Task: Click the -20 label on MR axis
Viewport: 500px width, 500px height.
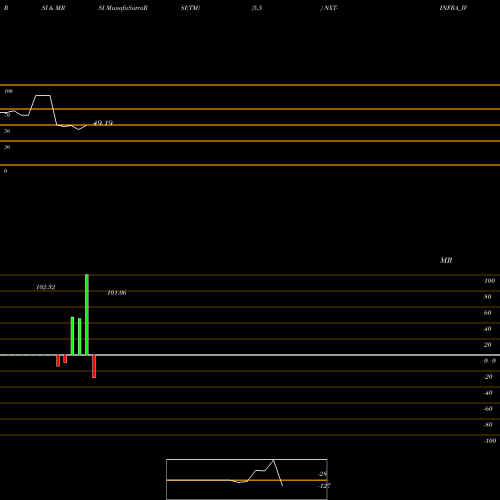Action: point(488,377)
